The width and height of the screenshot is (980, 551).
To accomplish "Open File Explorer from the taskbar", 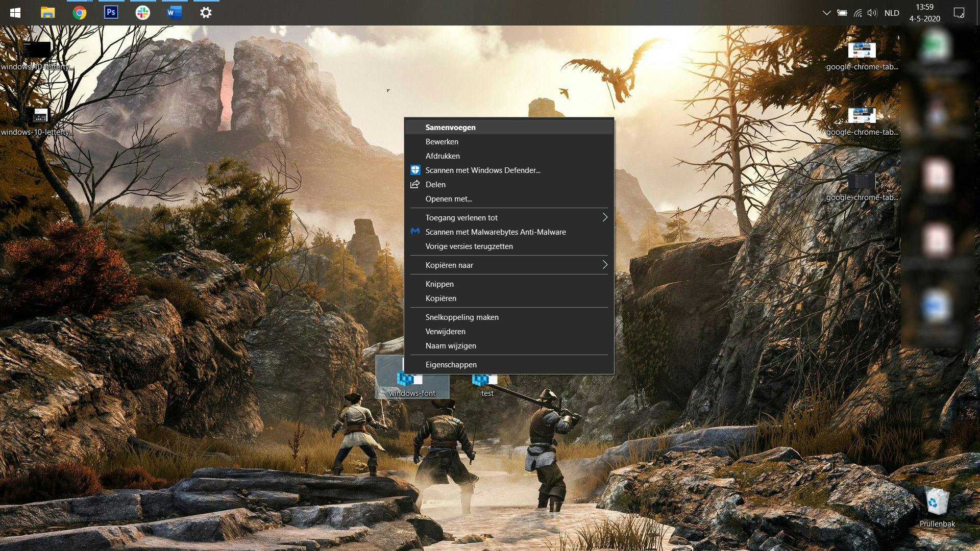I will tap(48, 12).
